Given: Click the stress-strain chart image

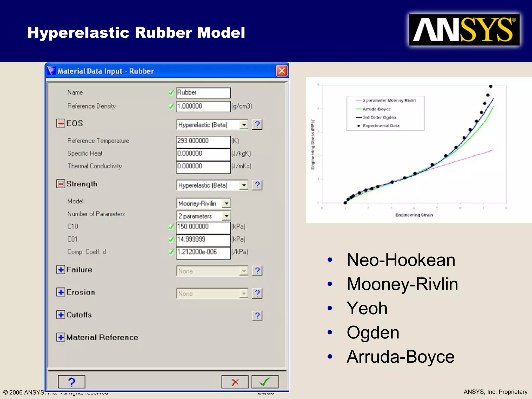Looking at the screenshot, I should pos(418,150).
